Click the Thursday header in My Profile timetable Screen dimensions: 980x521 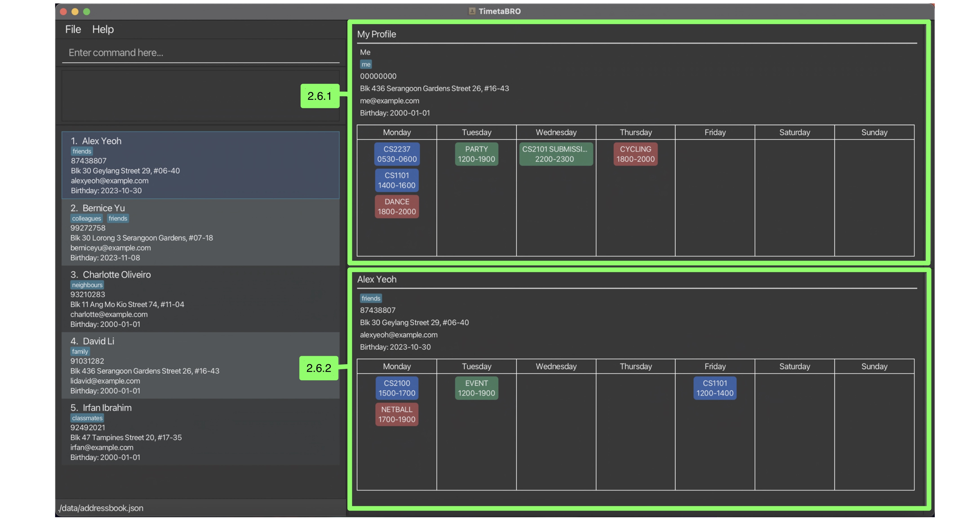click(x=635, y=132)
